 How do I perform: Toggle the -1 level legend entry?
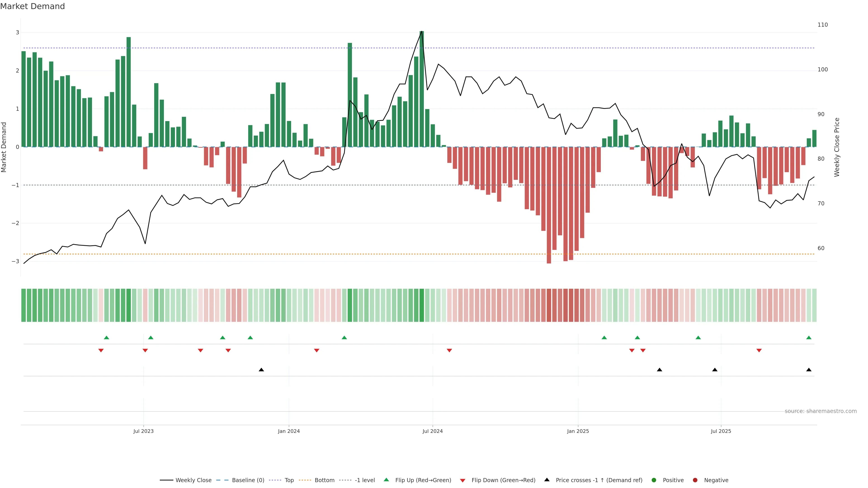(365, 480)
